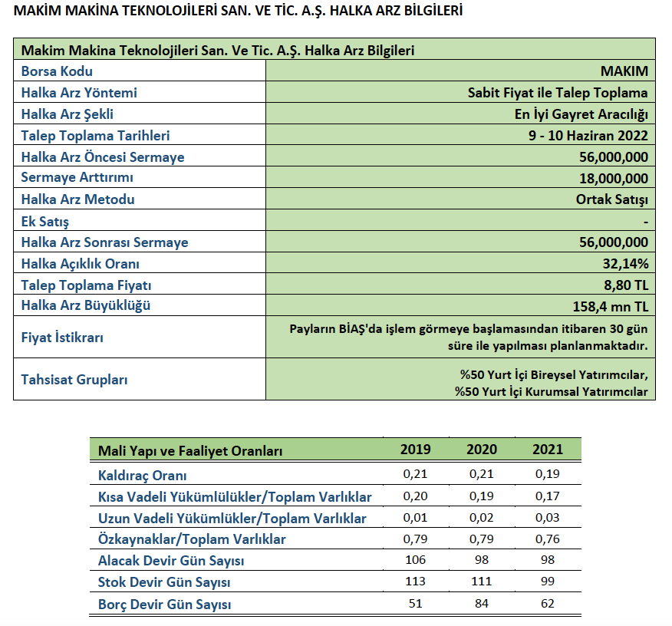
Task: Click the Halka Açıklık Oranı value 32,14%
Action: pos(625,264)
